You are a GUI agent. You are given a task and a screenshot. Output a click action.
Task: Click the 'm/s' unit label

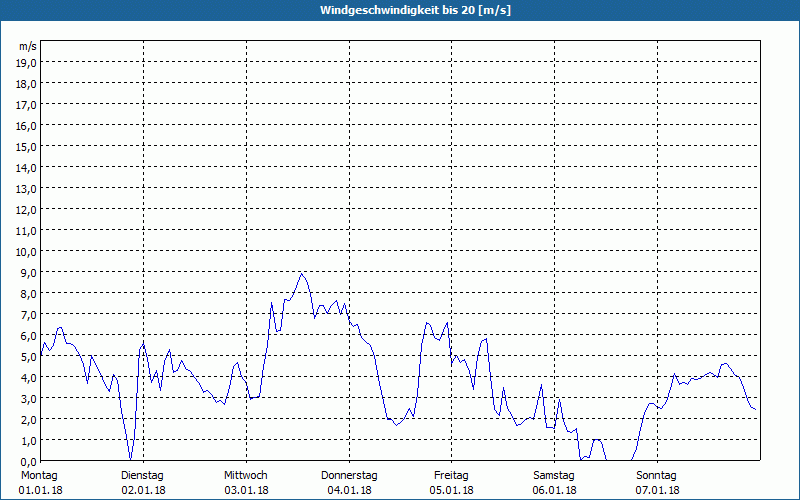click(28, 46)
